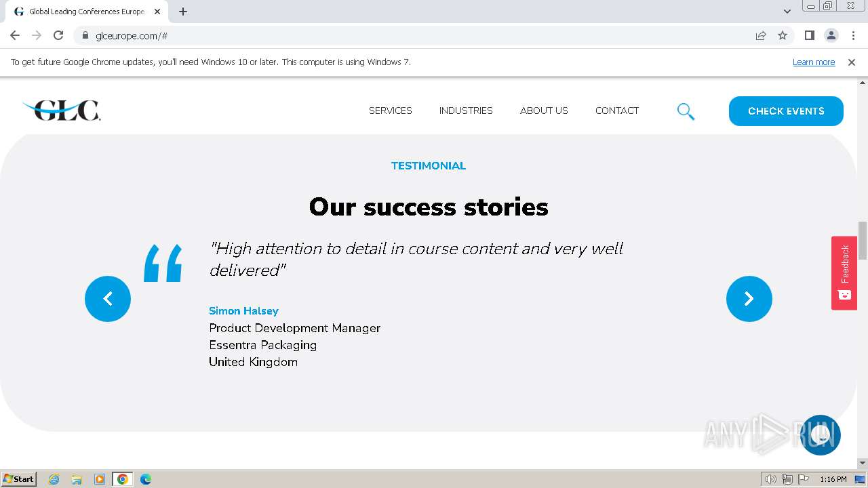Reload the current page
Screen dimensions: 868x488
[58, 35]
